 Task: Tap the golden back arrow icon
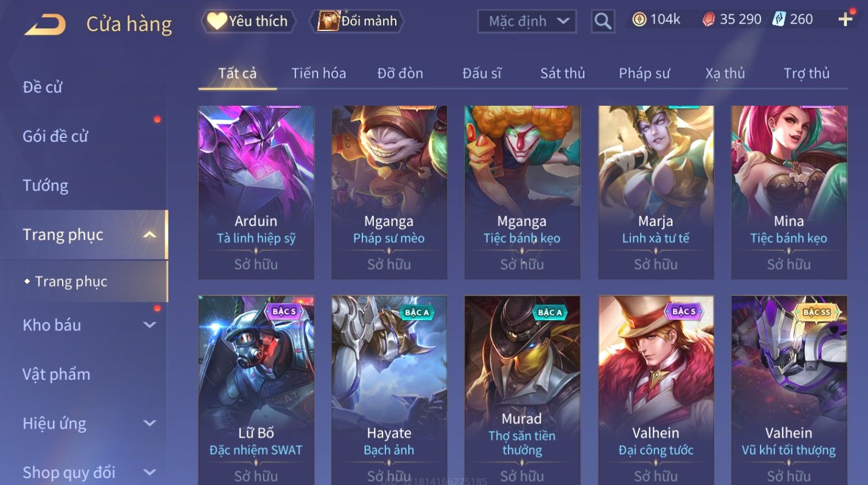click(x=45, y=25)
